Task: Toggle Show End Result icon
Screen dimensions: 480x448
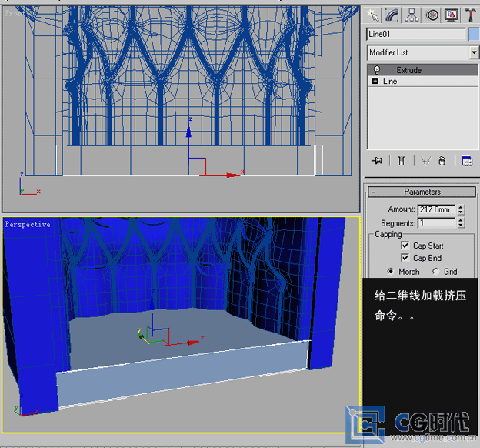Action: tap(402, 161)
